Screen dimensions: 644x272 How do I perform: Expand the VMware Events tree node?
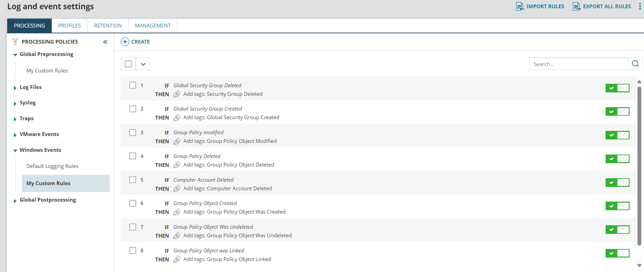click(x=15, y=135)
